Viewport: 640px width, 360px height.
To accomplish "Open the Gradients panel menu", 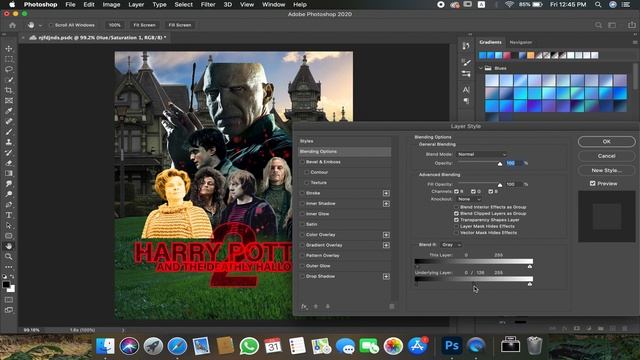I will coord(635,42).
